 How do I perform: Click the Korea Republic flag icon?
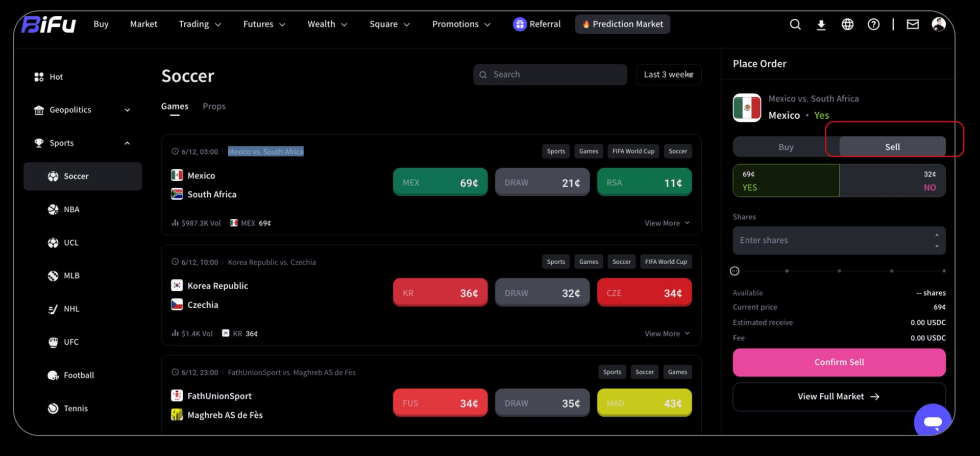pyautogui.click(x=177, y=286)
